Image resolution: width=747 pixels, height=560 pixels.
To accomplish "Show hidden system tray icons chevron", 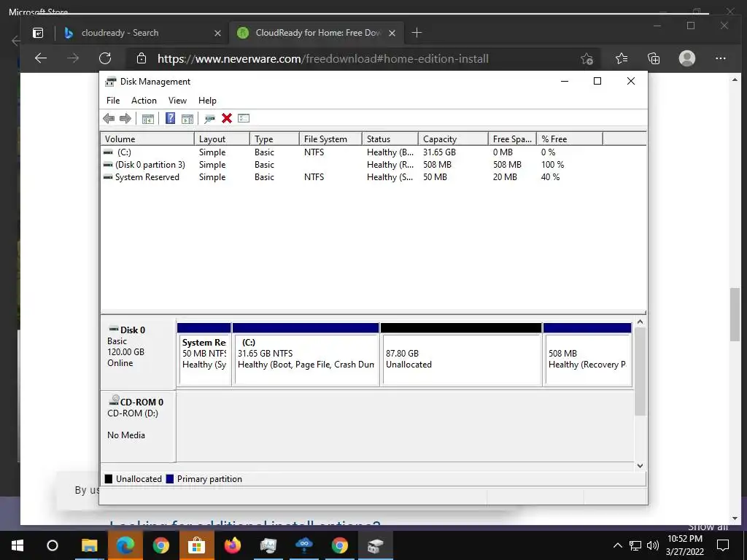I will click(617, 545).
